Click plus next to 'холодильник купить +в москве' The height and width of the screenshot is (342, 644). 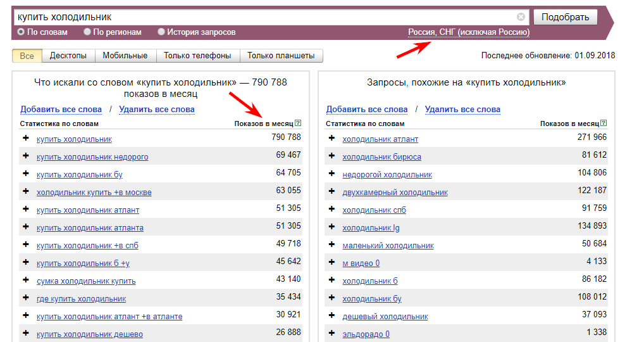pyautogui.click(x=26, y=191)
